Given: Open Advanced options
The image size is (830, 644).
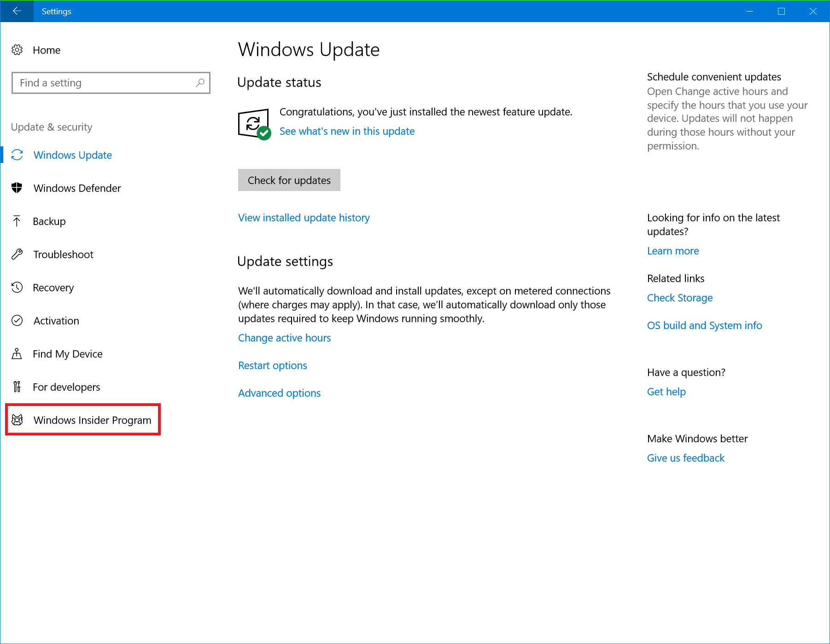Looking at the screenshot, I should (279, 393).
